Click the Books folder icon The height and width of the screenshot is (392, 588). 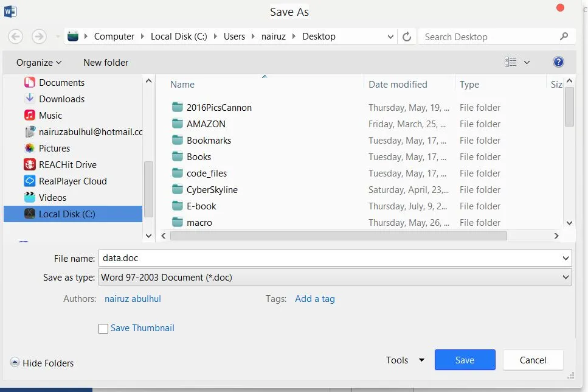(x=178, y=156)
